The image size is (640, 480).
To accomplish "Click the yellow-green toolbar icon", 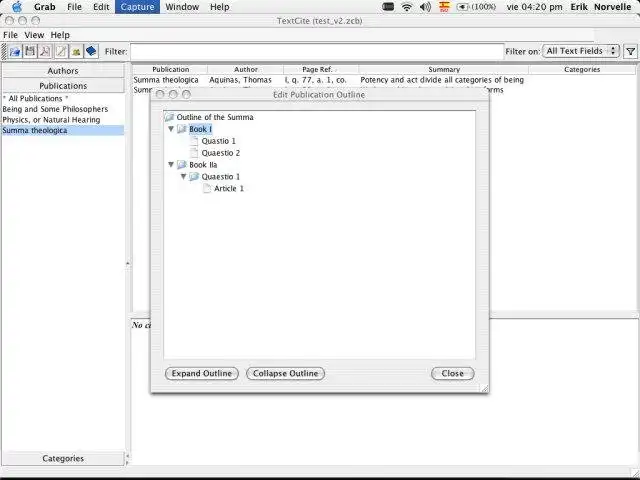I will 76,51.
